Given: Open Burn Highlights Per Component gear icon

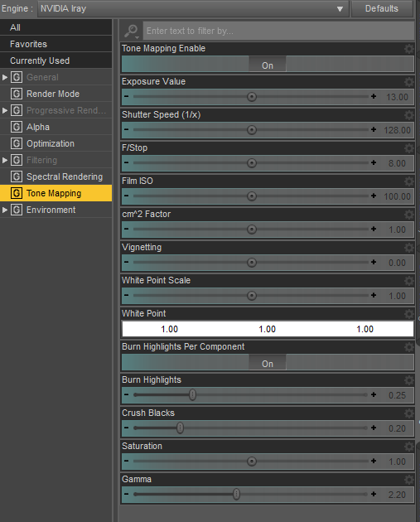Looking at the screenshot, I should click(408, 347).
